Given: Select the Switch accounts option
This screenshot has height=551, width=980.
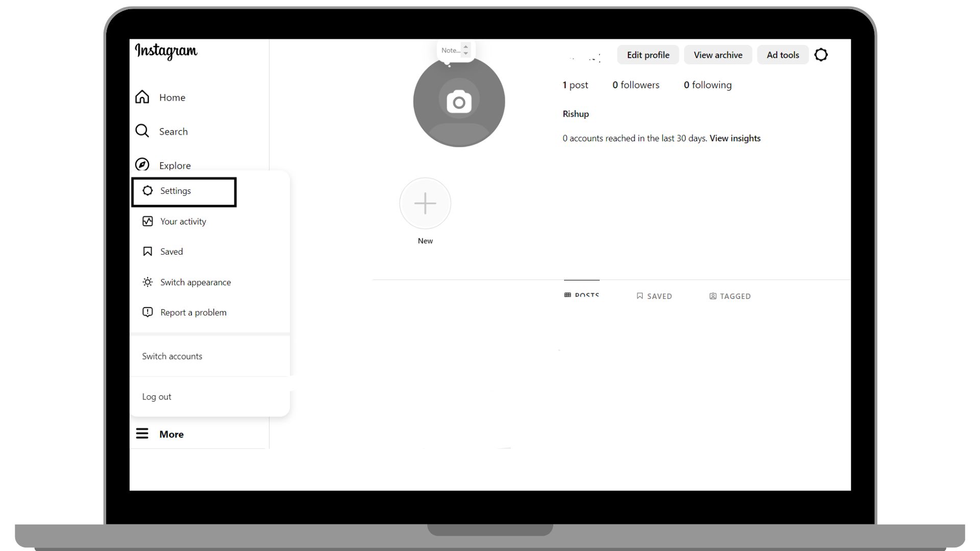Looking at the screenshot, I should [x=171, y=356].
